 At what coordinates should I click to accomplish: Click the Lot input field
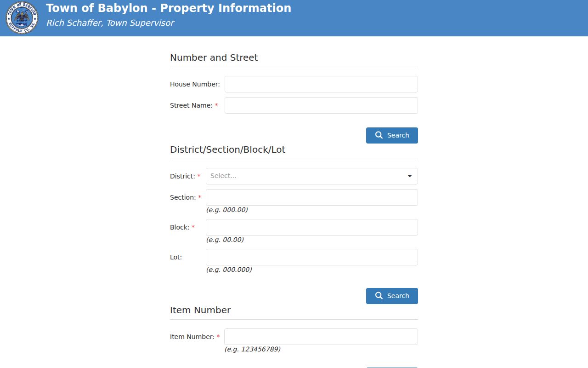(x=312, y=257)
